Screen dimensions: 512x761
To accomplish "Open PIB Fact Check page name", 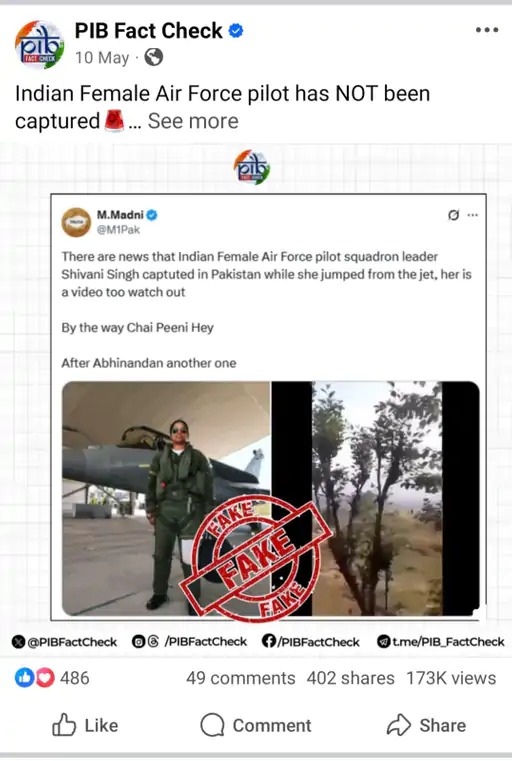I will pyautogui.click(x=149, y=31).
